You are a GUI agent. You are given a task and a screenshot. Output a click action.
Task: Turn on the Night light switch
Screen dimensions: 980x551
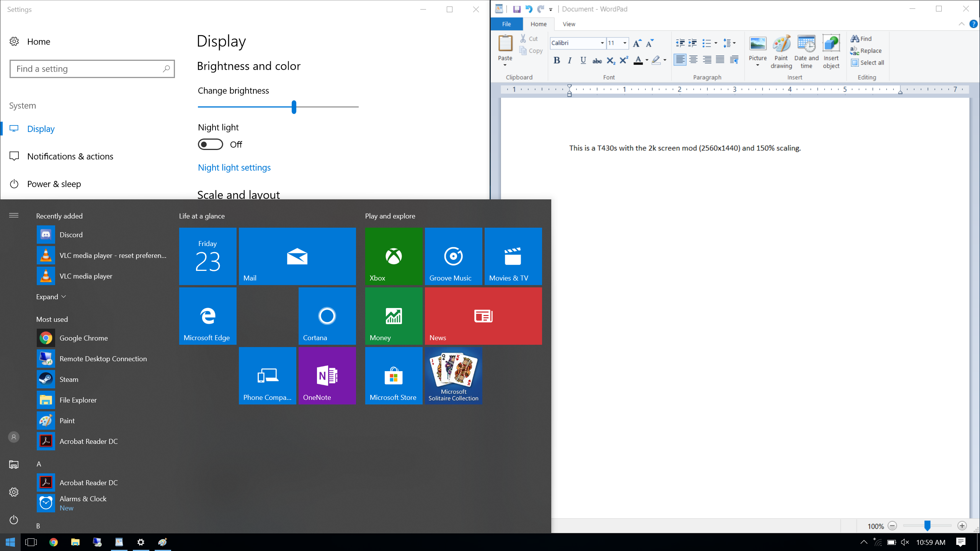click(210, 144)
